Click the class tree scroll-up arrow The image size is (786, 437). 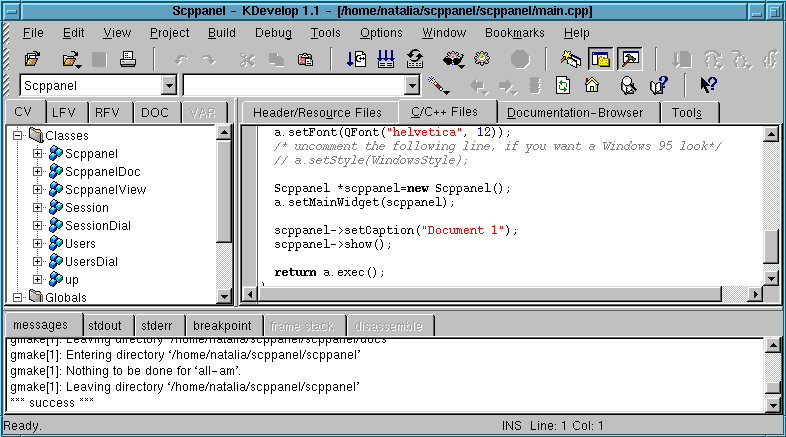(x=224, y=133)
